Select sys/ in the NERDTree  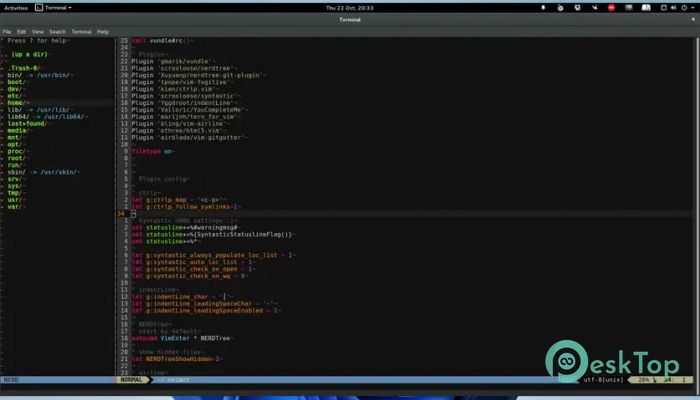15,186
